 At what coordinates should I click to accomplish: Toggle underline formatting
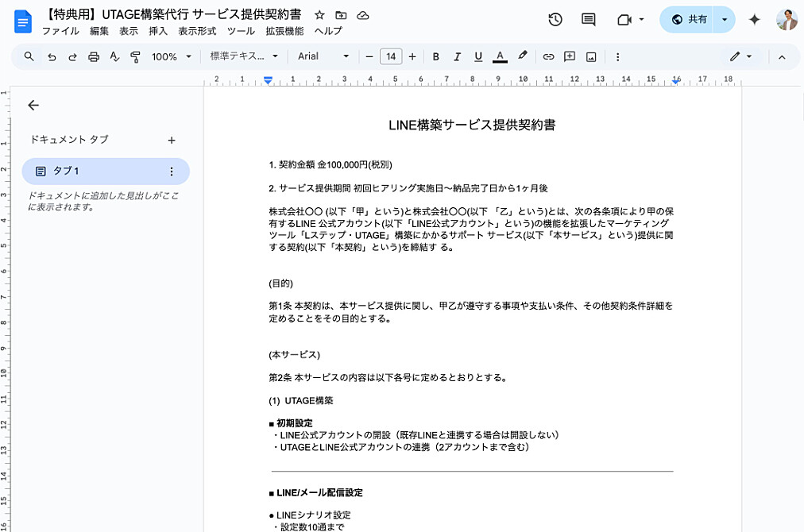(x=478, y=57)
